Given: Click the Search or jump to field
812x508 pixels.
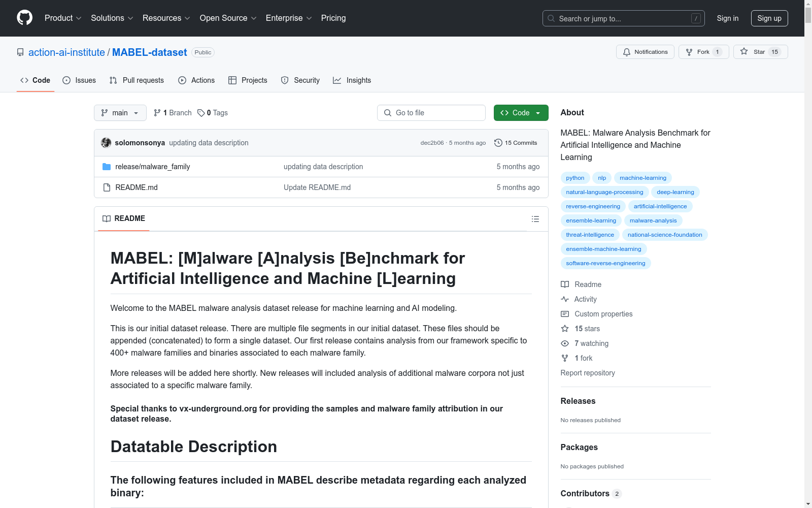Looking at the screenshot, I should coord(624,18).
